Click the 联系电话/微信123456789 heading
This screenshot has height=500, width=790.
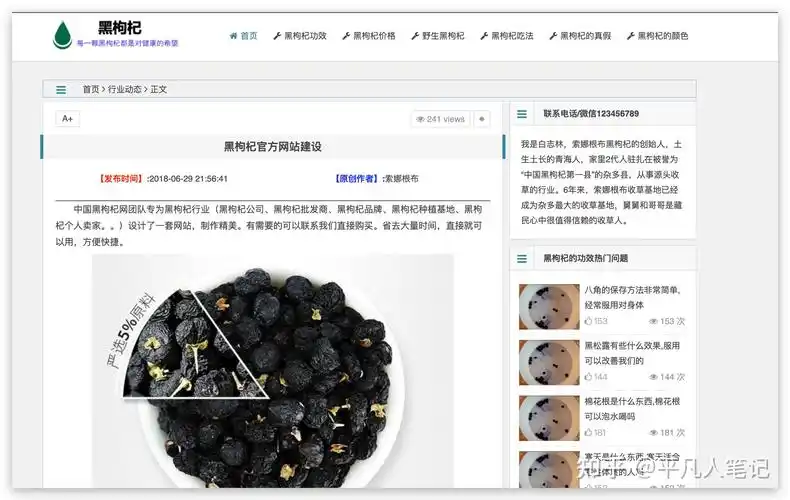591,114
